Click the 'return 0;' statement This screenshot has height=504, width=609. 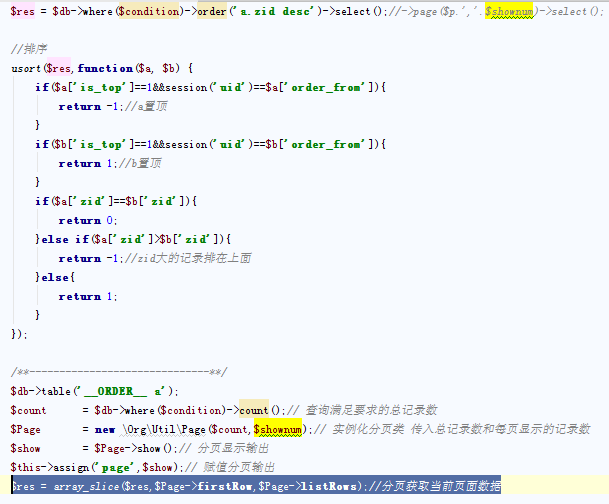pos(88,220)
